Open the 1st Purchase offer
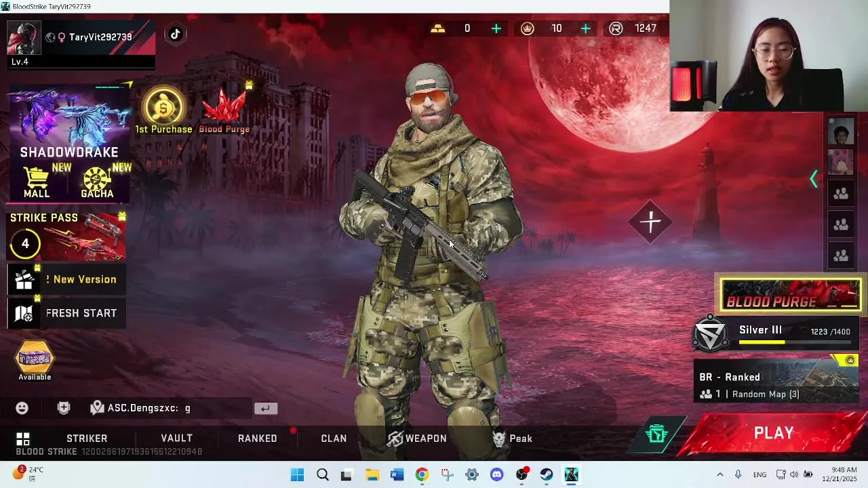Viewport: 868px width, 488px height. point(163,110)
